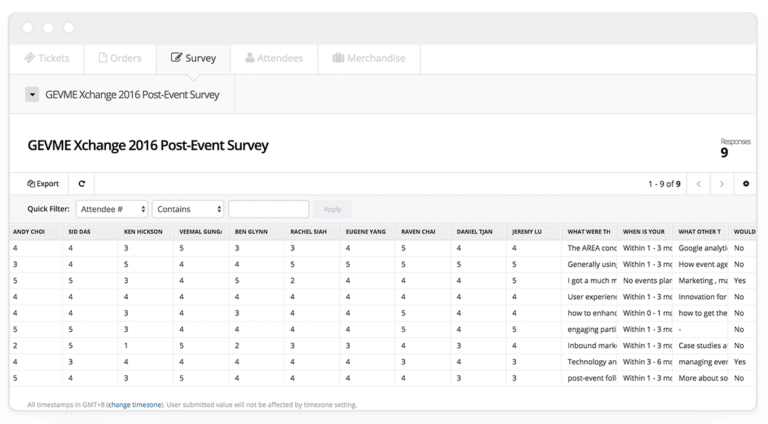
Task: Sort by Eugene Yang column header
Action: [x=366, y=232]
